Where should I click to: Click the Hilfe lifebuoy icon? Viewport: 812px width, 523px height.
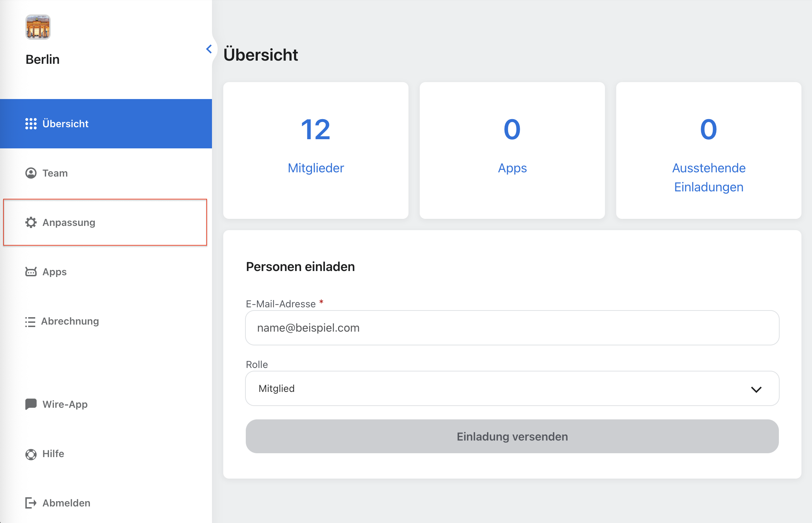31,454
